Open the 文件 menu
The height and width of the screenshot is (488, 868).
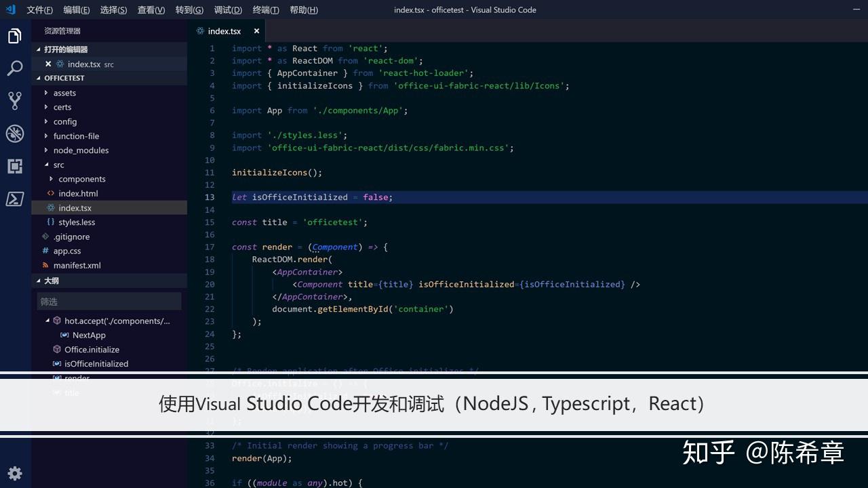pyautogui.click(x=39, y=9)
